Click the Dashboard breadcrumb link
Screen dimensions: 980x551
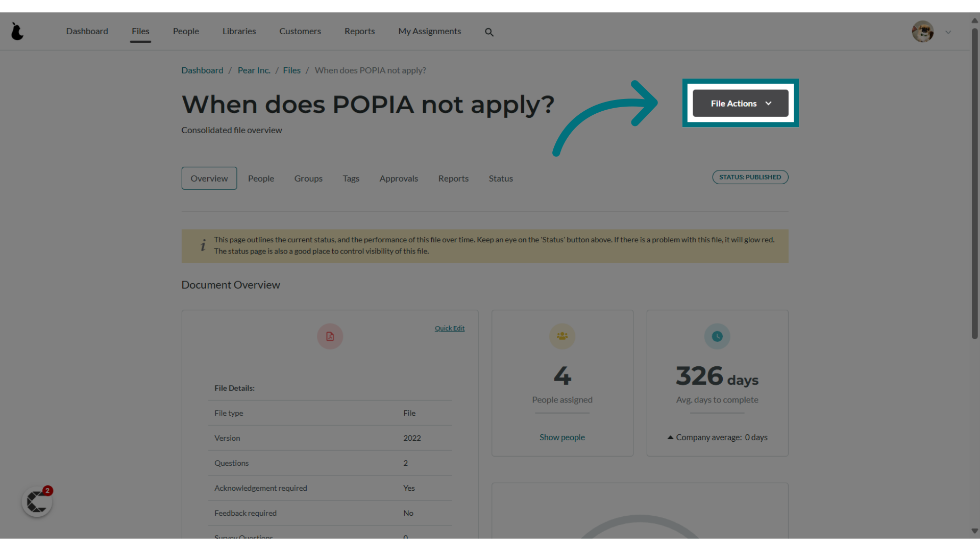tap(202, 70)
